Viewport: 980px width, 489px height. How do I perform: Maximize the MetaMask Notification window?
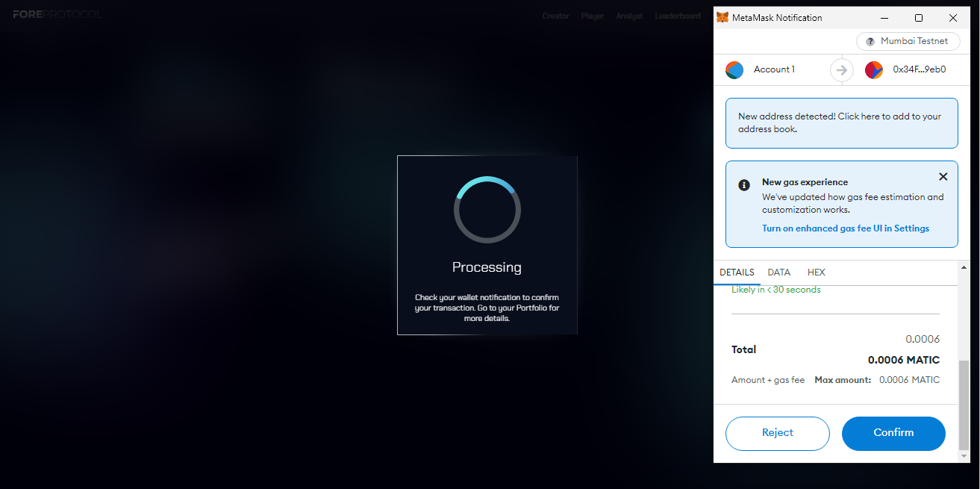[x=919, y=17]
